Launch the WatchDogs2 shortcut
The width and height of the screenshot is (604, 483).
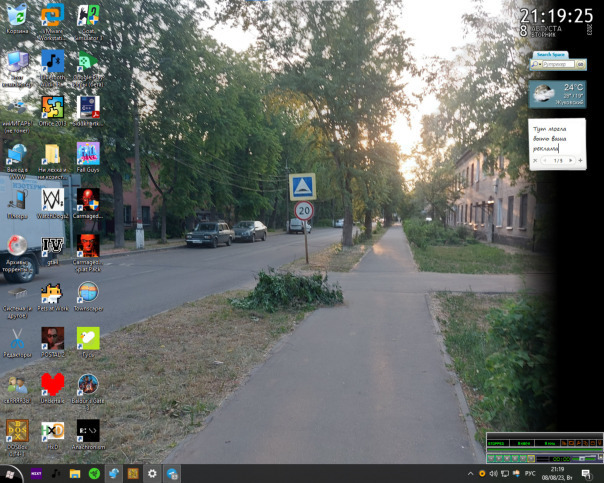53,203
